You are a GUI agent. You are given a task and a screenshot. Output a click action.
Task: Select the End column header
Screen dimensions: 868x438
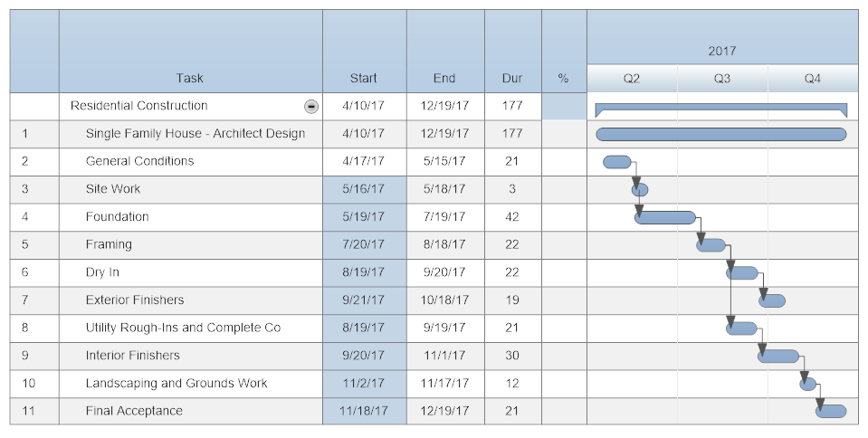click(x=444, y=78)
